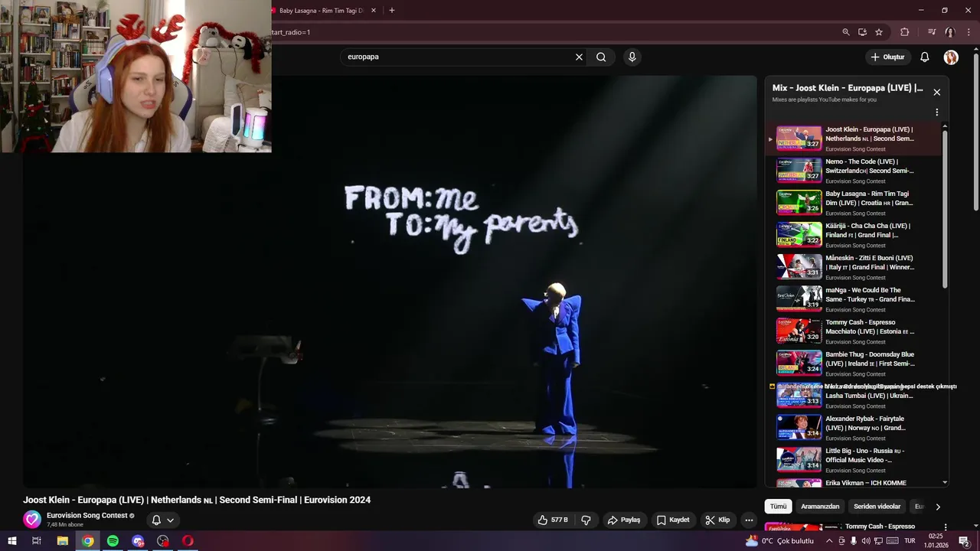Open the Mix playlist options menu
This screenshot has height=551, width=980.
click(x=936, y=112)
